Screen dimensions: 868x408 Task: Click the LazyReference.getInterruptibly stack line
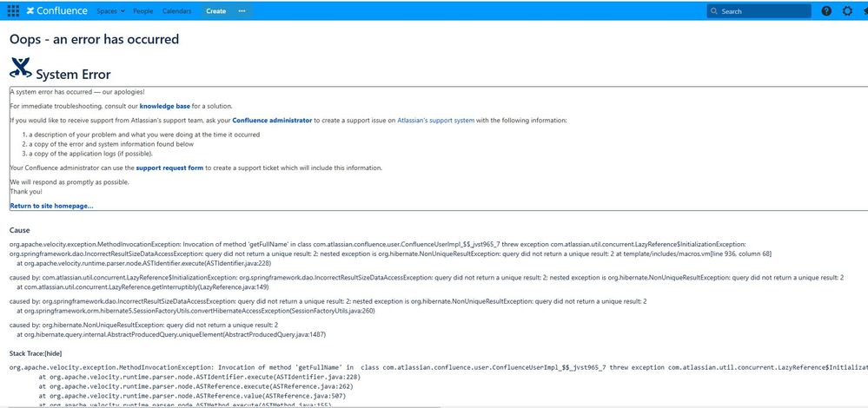coord(142,287)
